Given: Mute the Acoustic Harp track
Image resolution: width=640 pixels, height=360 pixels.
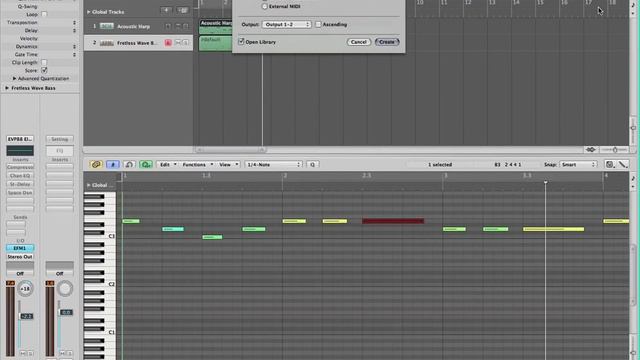Looking at the screenshot, I should tap(178, 27).
